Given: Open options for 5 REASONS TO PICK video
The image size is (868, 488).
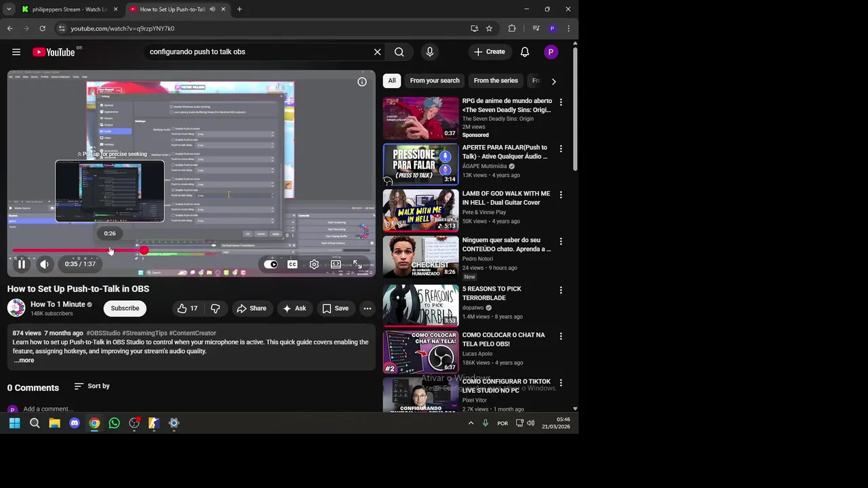Looking at the screenshot, I should tap(561, 290).
